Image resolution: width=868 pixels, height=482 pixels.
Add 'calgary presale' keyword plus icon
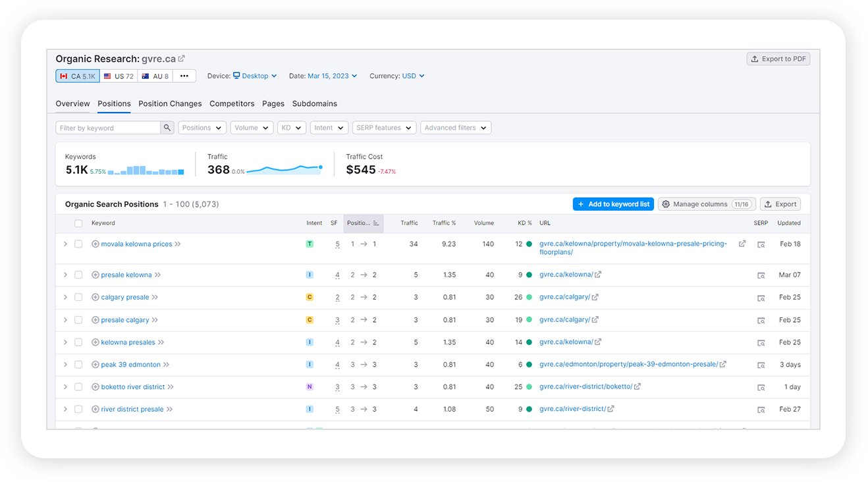coord(95,297)
